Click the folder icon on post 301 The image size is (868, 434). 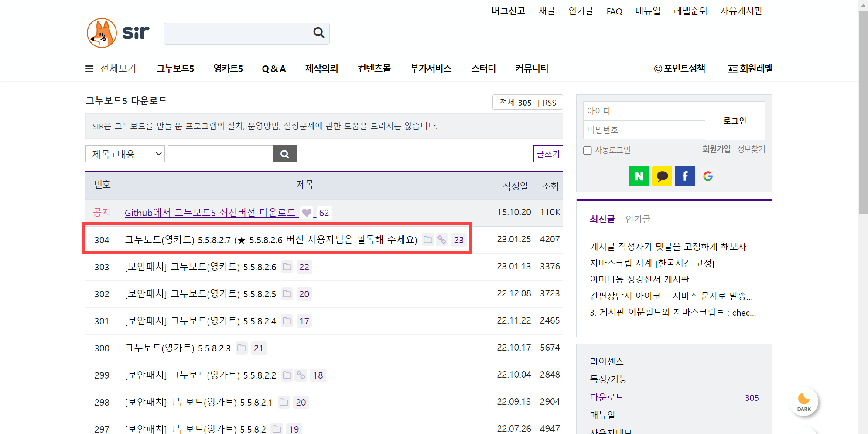point(287,321)
